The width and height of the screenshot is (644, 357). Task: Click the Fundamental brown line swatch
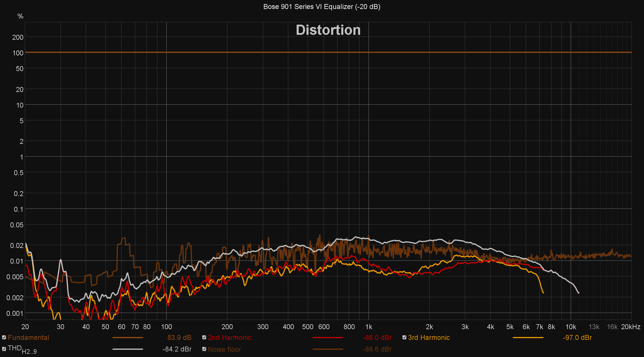128,338
